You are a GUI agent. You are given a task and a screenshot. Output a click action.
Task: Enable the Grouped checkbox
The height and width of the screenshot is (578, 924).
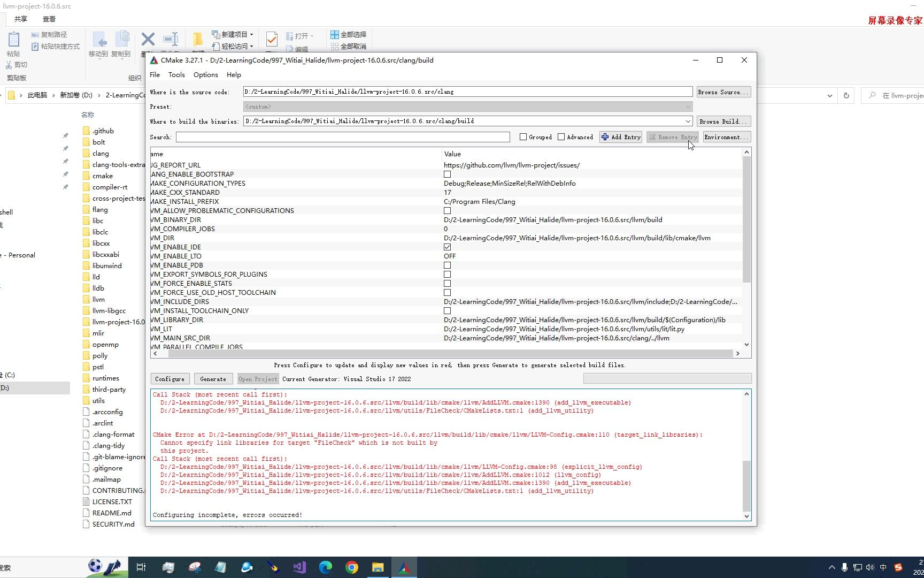click(523, 137)
